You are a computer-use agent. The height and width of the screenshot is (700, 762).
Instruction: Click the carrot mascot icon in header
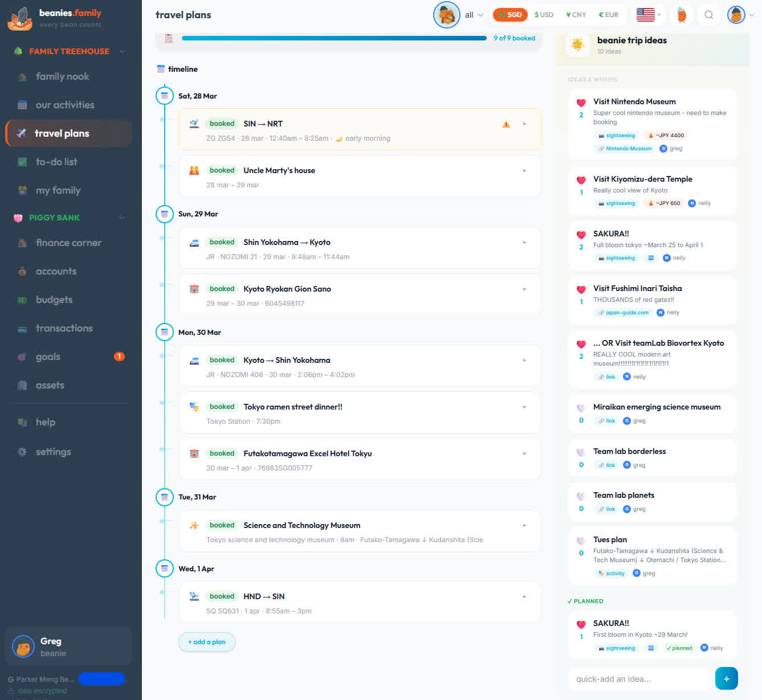point(682,15)
